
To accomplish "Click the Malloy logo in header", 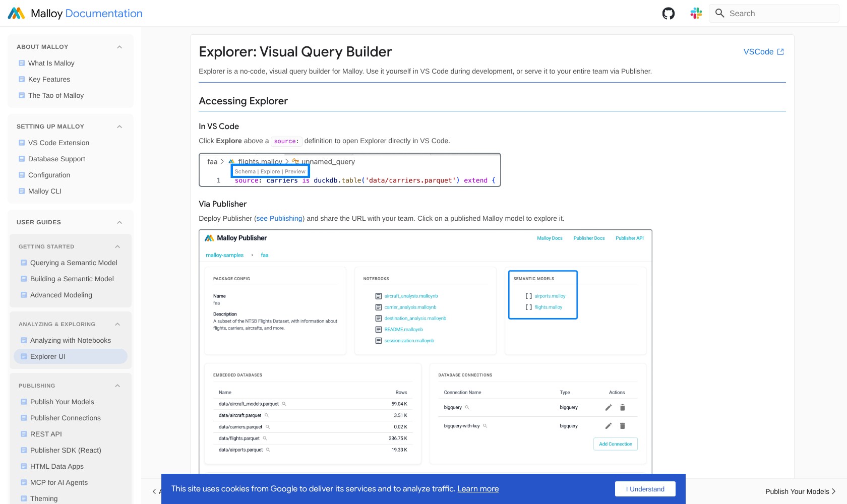I will tap(16, 14).
